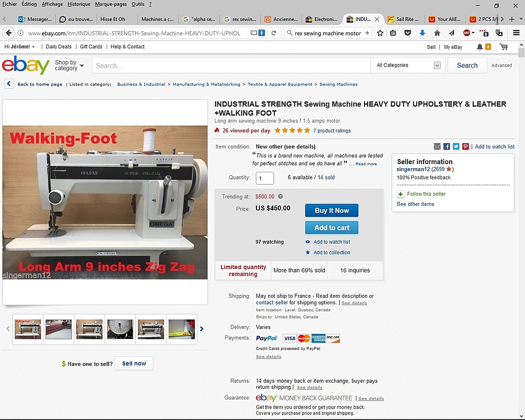Share listing via Facebook icon
This screenshot has height=420, width=525.
point(447,146)
